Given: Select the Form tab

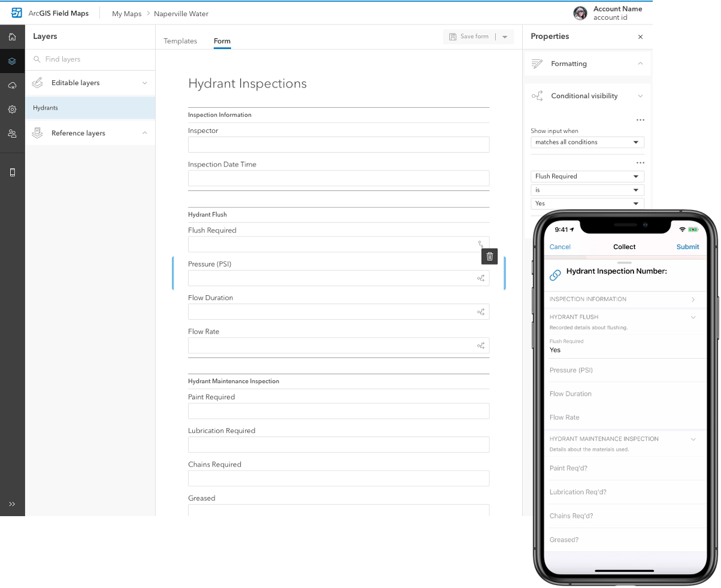Looking at the screenshot, I should [222, 41].
